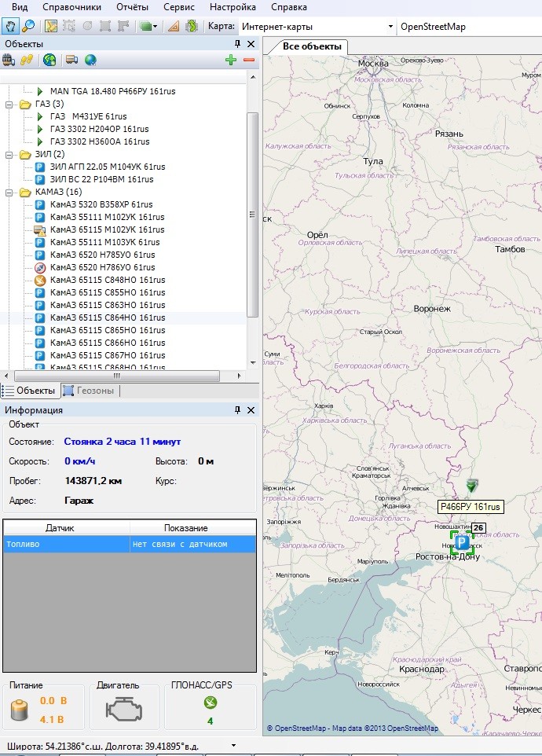Click the ruler measurement tool icon
Image resolution: width=542 pixels, height=756 pixels.
[173, 27]
